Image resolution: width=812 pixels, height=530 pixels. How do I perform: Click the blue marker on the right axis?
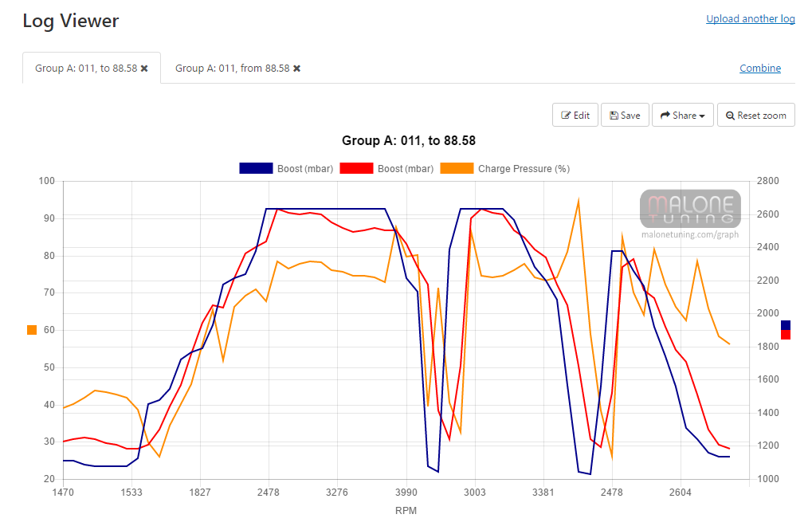click(786, 325)
